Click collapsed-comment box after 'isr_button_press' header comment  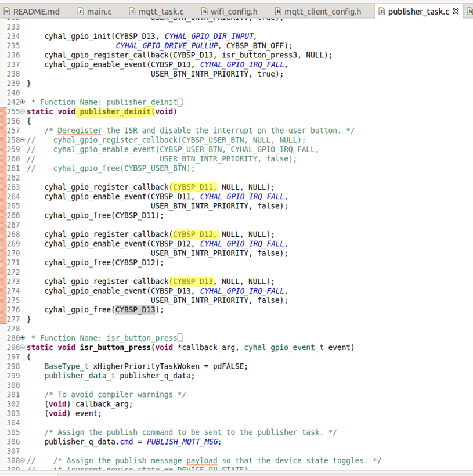click(180, 338)
